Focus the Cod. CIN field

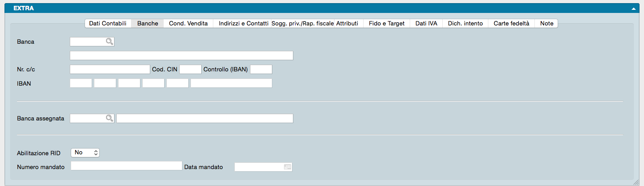(x=191, y=69)
